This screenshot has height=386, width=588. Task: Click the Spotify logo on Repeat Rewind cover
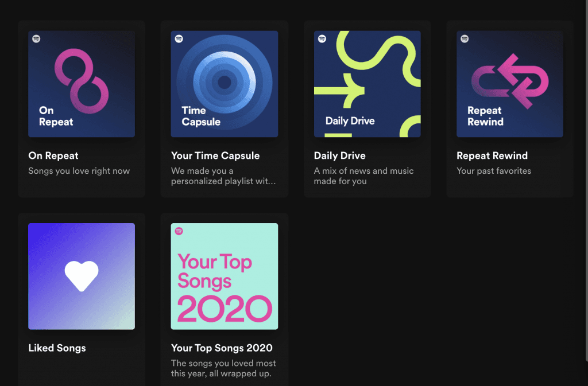pyautogui.click(x=465, y=39)
